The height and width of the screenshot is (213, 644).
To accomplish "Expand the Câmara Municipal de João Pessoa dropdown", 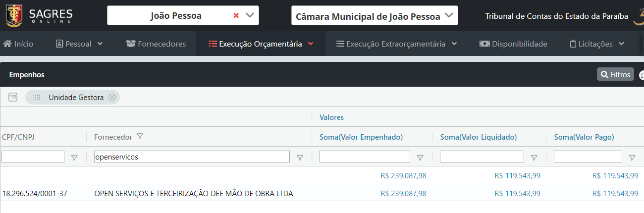I will 449,15.
